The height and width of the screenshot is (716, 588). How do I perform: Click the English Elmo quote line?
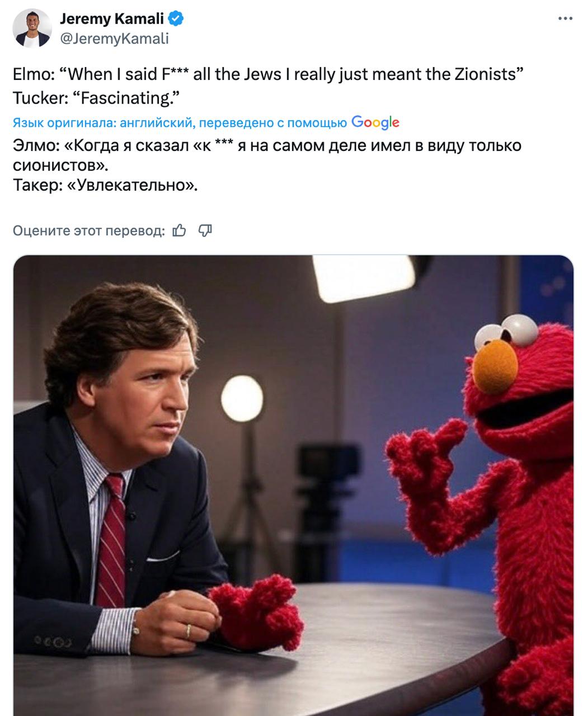268,74
